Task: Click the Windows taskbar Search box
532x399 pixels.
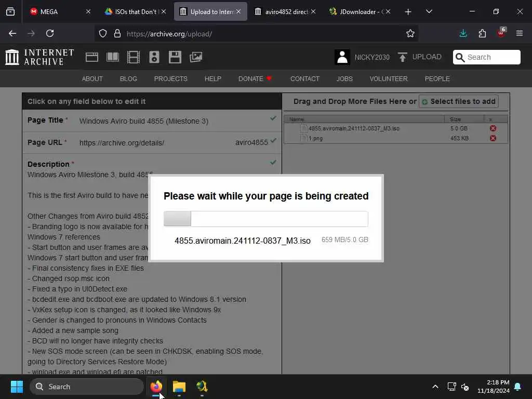Action: tap(87, 387)
